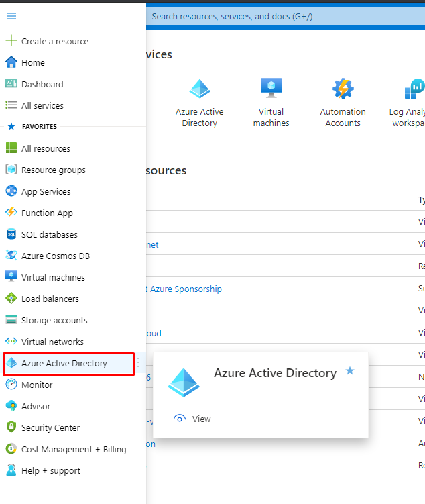Select the Load balancers icon
The height and width of the screenshot is (504, 425).
coord(11,299)
